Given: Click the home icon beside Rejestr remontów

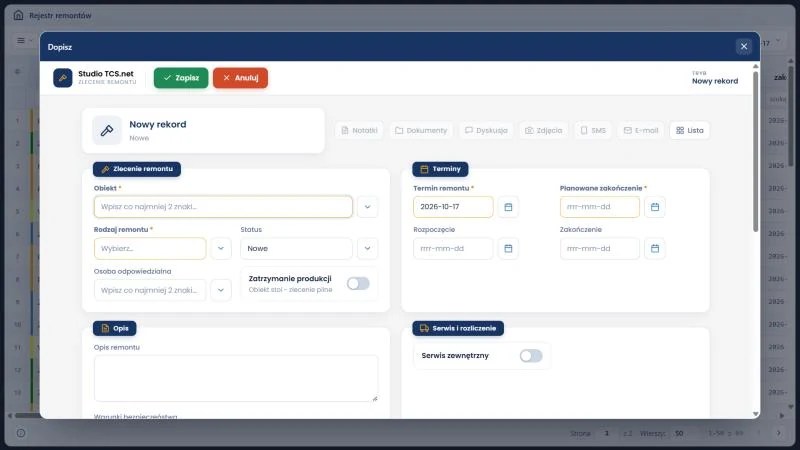Looking at the screenshot, I should point(18,15).
